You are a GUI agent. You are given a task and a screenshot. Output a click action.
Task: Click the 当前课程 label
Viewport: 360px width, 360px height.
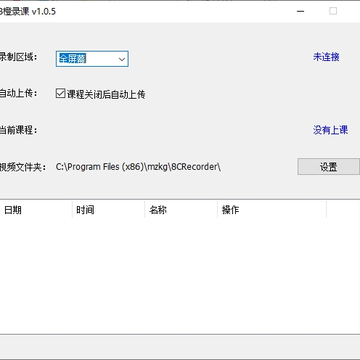(x=19, y=130)
